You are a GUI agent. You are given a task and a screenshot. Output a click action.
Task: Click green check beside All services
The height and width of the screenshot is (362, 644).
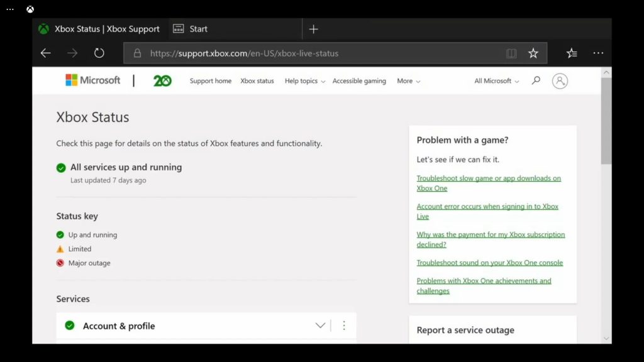pyautogui.click(x=61, y=167)
